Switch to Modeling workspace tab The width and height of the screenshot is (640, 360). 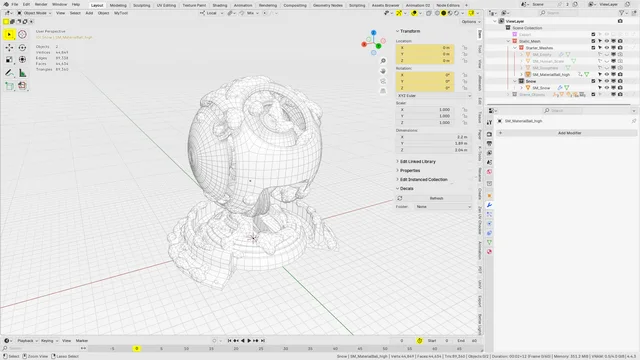coord(118,5)
